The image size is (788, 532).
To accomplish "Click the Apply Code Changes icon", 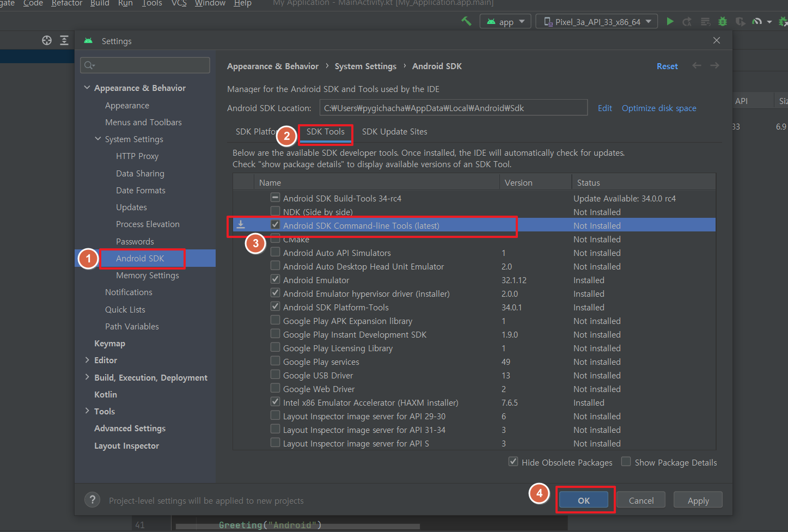I will click(x=705, y=22).
